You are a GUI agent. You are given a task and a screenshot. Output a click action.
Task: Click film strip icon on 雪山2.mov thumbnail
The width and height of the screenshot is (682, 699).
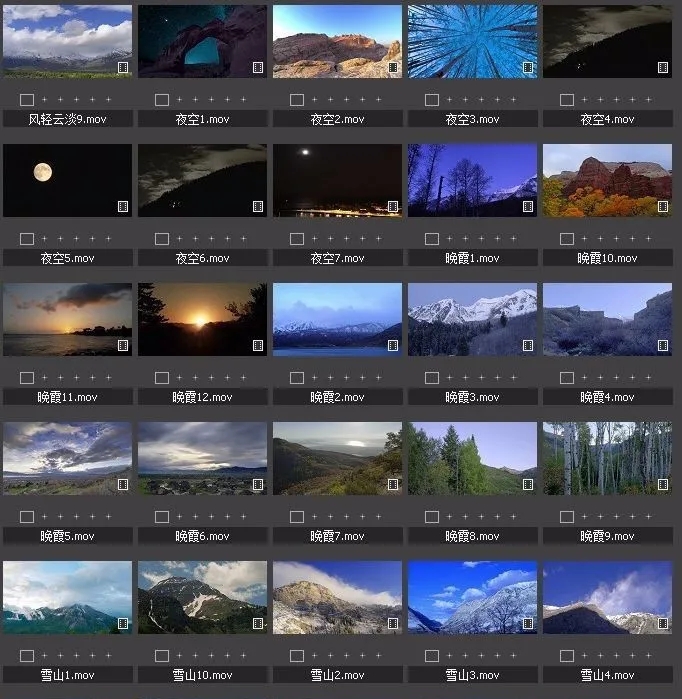coord(393,624)
